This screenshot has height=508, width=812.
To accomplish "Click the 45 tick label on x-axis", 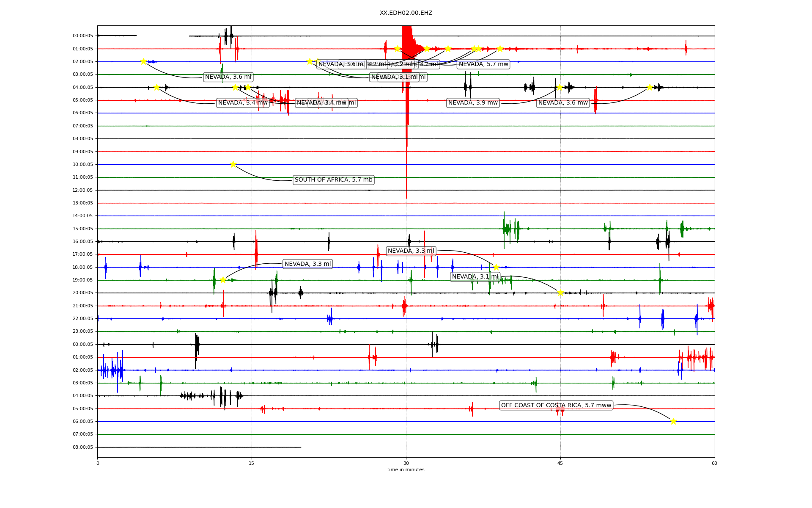I will click(x=560, y=463).
